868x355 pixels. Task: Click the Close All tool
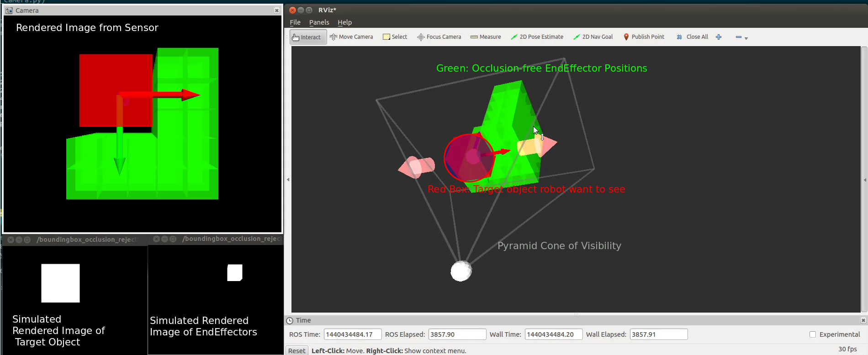pos(692,37)
